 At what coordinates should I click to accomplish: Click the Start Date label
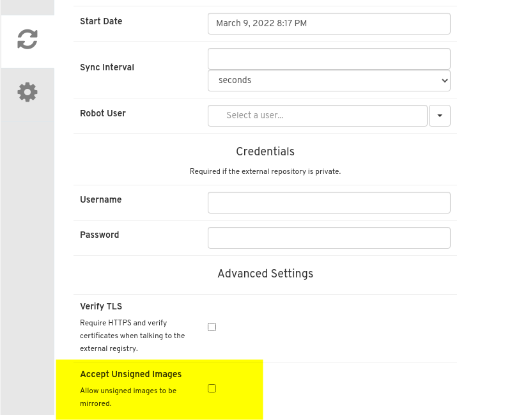coord(101,21)
